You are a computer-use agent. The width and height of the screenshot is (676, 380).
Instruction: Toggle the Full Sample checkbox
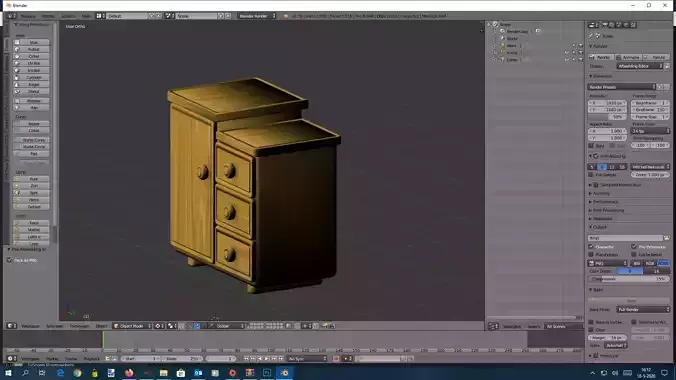tap(592, 175)
